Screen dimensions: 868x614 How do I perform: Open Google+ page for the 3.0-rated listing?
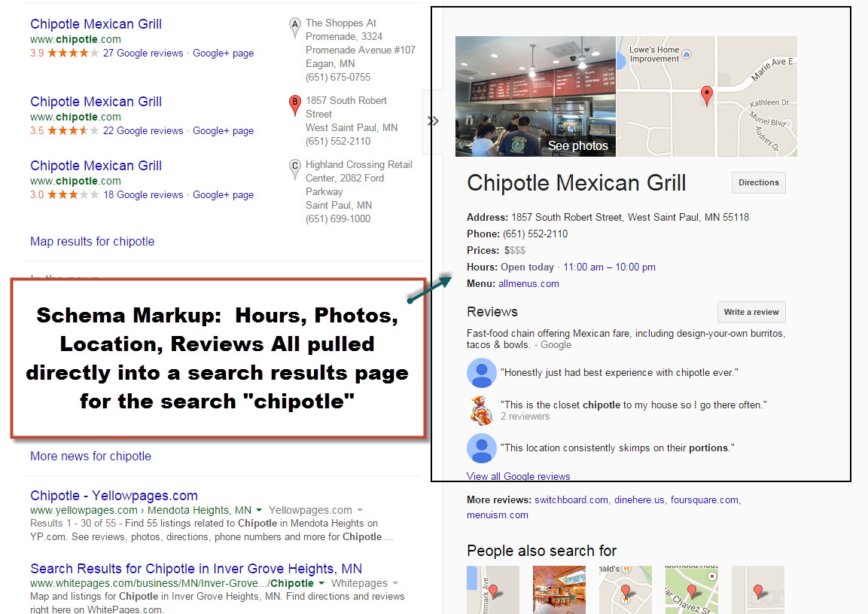pos(223,195)
